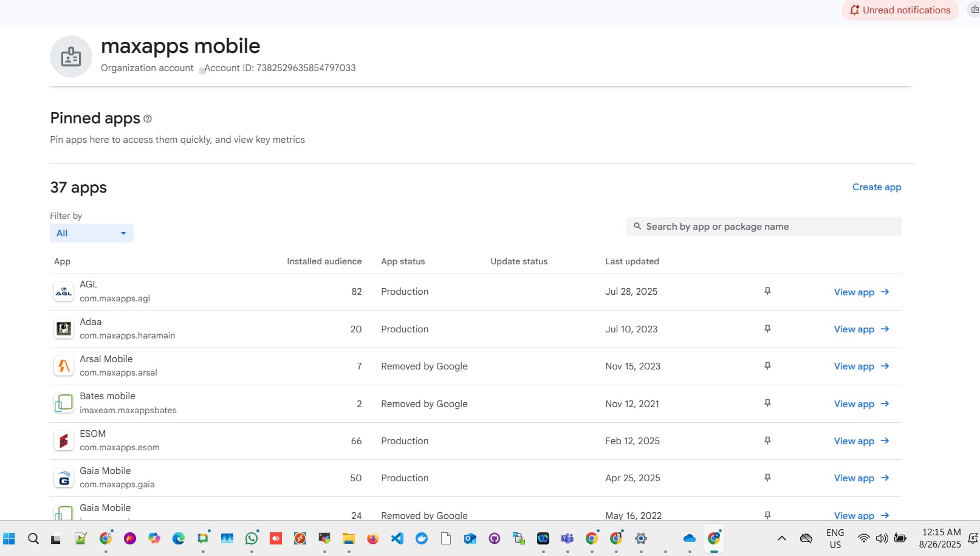Open the Windows Start menu
Viewport: 980px width, 556px height.
point(9,538)
